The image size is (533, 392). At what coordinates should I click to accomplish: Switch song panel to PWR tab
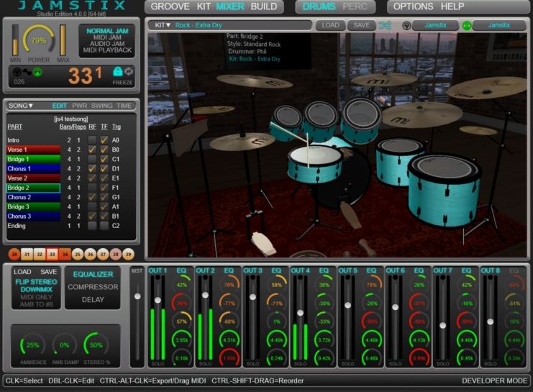point(80,106)
